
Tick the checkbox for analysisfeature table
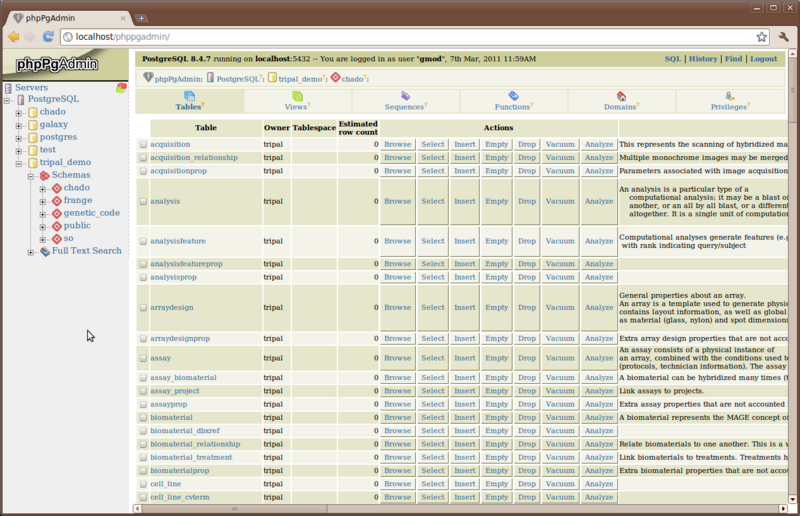pyautogui.click(x=143, y=241)
